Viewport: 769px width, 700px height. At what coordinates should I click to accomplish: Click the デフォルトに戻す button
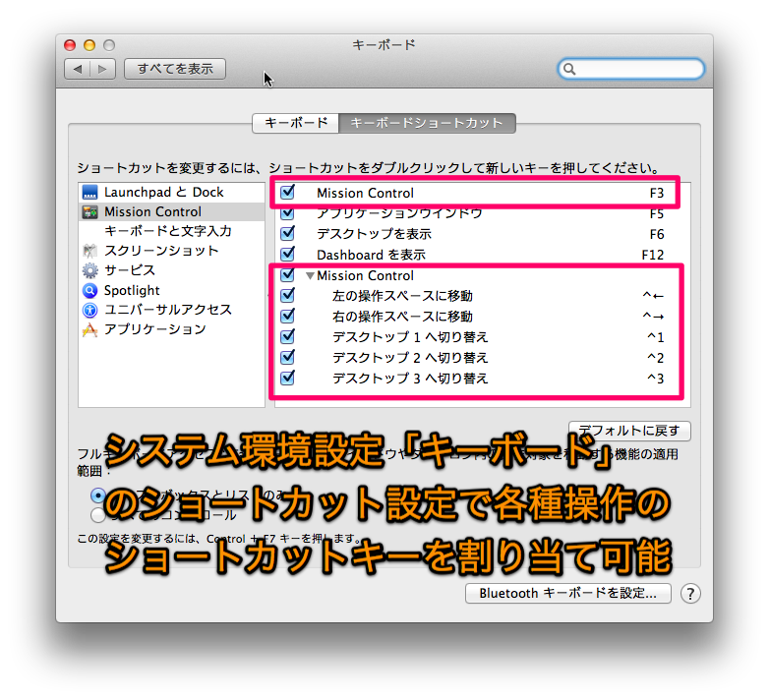point(629,431)
